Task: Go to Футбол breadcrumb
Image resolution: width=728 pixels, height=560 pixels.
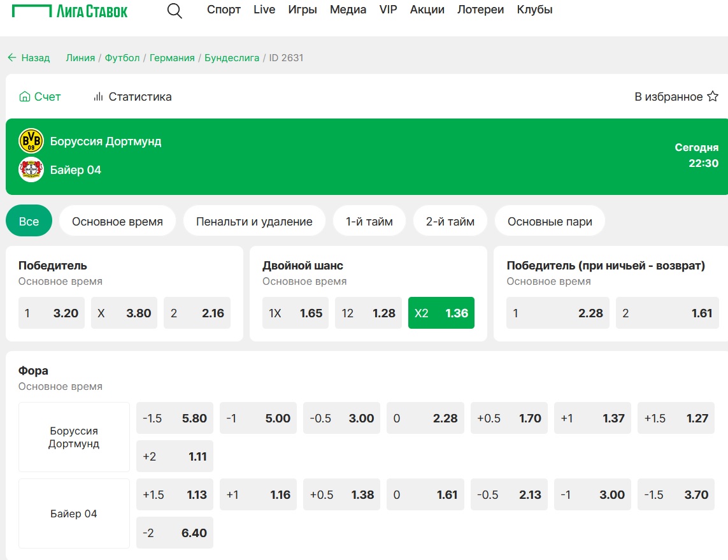Action: [x=122, y=57]
